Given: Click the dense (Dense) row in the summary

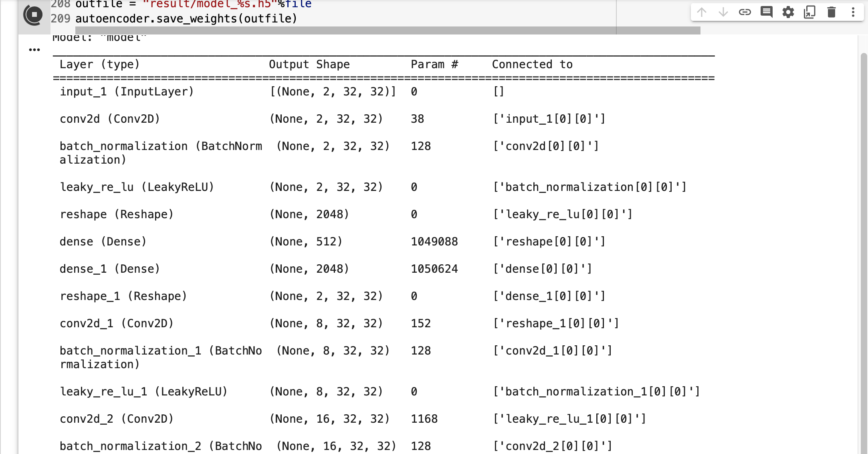Looking at the screenshot, I should [x=103, y=241].
